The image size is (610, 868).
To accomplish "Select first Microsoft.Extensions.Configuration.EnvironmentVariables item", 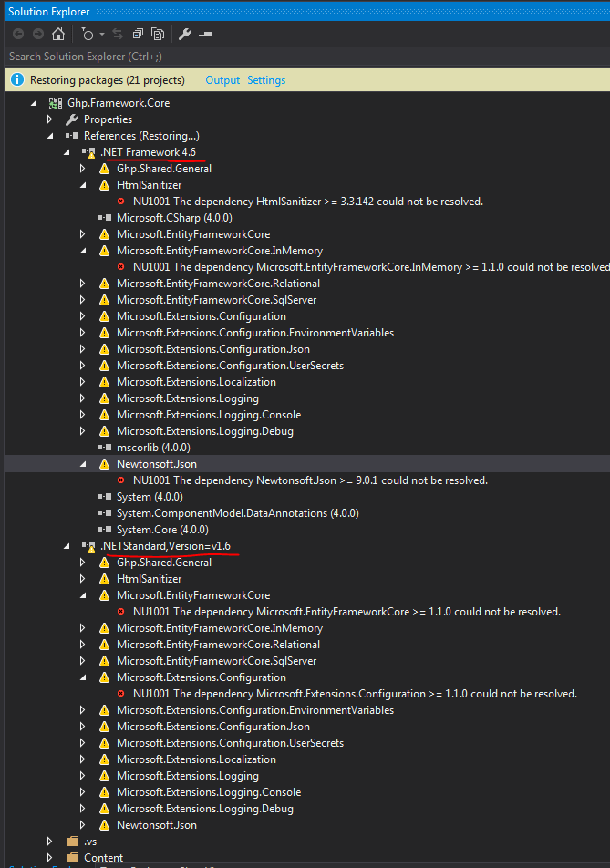I will click(255, 333).
